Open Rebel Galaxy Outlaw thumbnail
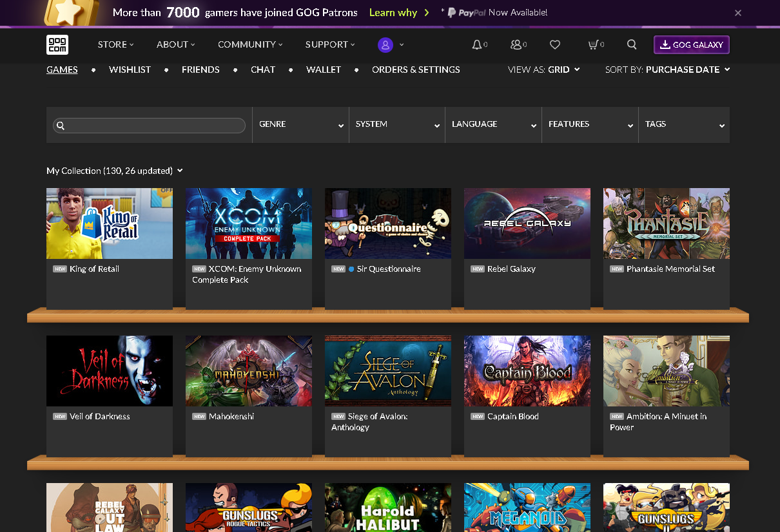 click(x=110, y=508)
